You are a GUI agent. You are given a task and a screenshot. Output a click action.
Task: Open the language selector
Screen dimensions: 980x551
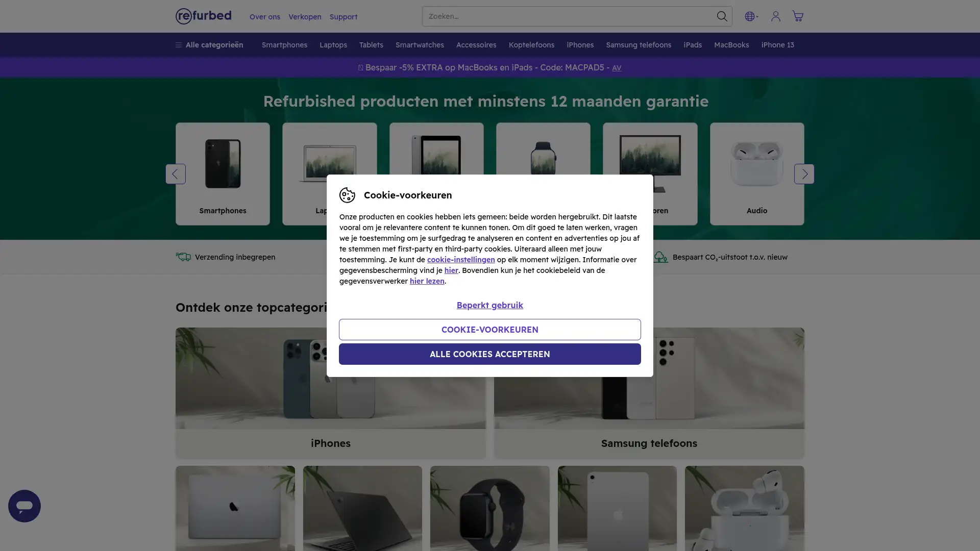(x=751, y=16)
